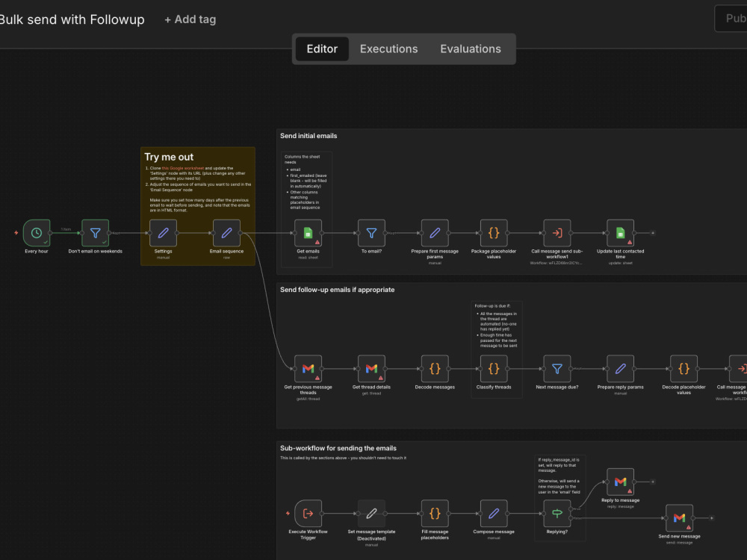The image size is (747, 560).
Task: Open the Get emails Google Sheets node
Action: [308, 233]
